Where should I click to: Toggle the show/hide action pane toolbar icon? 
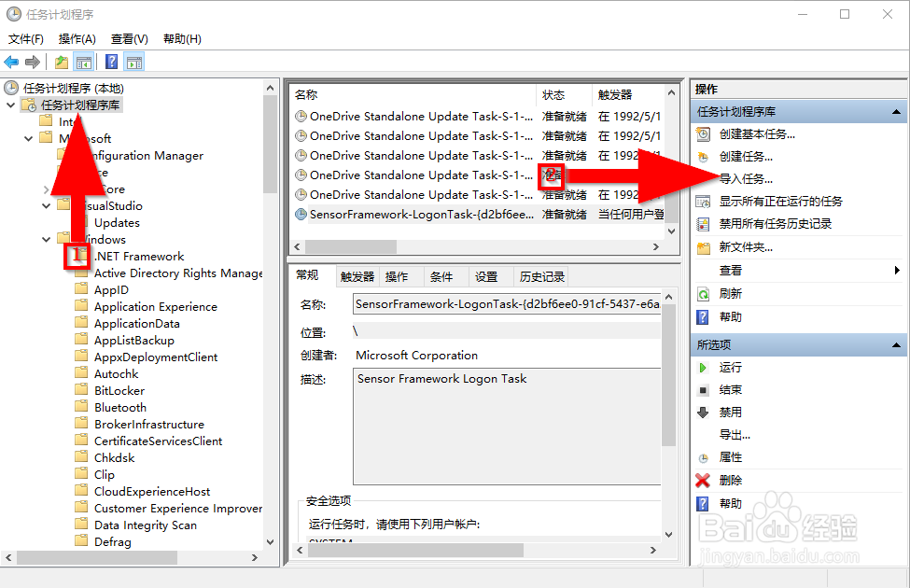pyautogui.click(x=134, y=62)
